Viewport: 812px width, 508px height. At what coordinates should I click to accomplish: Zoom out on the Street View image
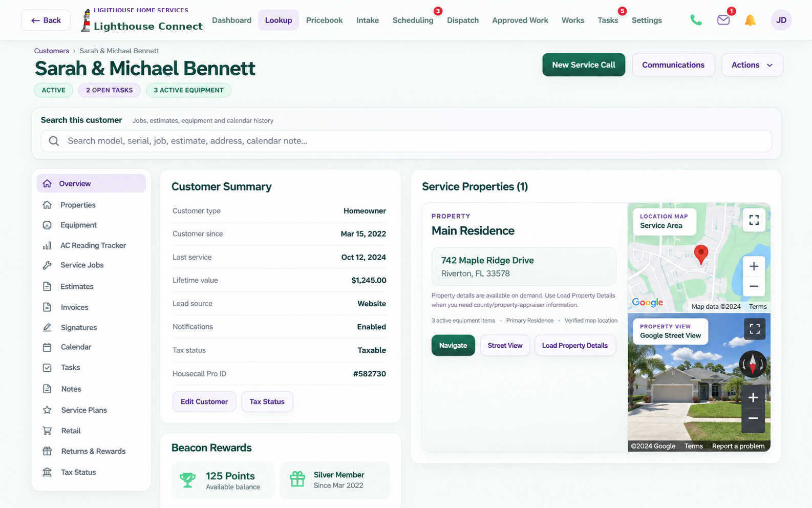[753, 418]
